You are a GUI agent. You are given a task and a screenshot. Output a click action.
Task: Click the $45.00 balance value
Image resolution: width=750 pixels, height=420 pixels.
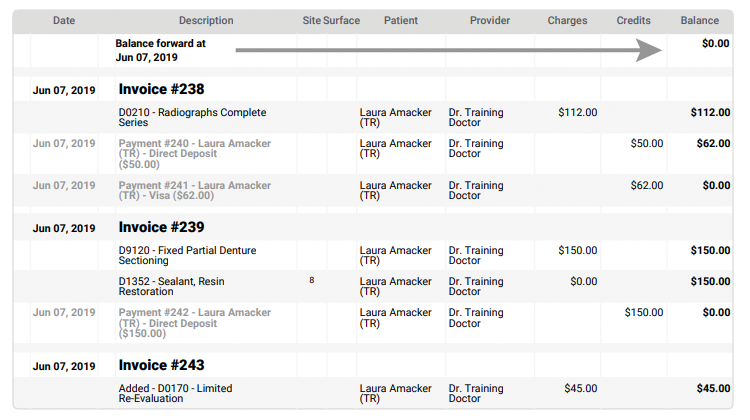click(x=713, y=388)
